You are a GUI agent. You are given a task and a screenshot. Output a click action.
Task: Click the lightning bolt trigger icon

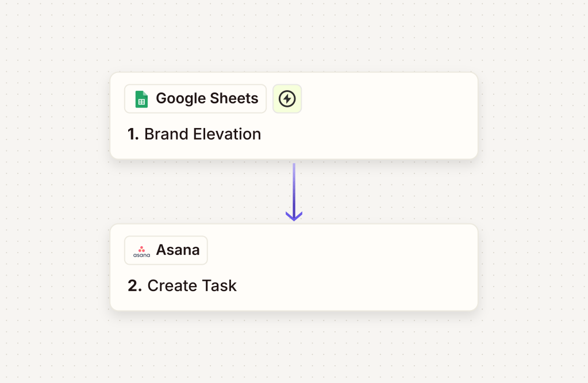coord(287,99)
